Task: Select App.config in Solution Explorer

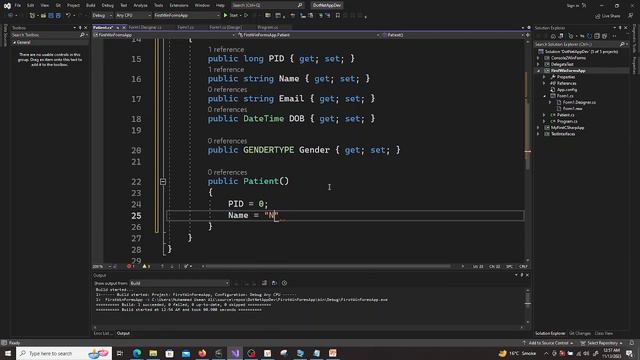Action: 567,90
